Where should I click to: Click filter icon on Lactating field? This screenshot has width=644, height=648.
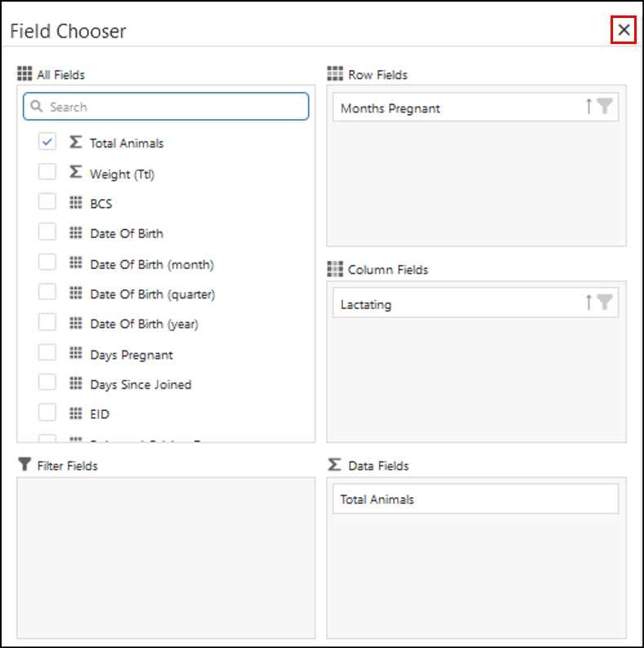[x=604, y=302]
